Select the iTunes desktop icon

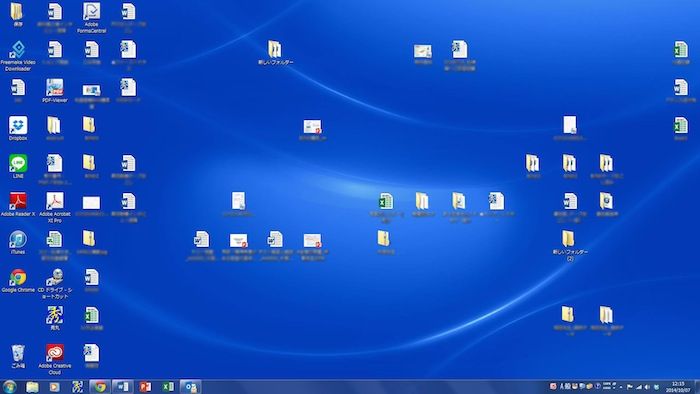[x=18, y=242]
